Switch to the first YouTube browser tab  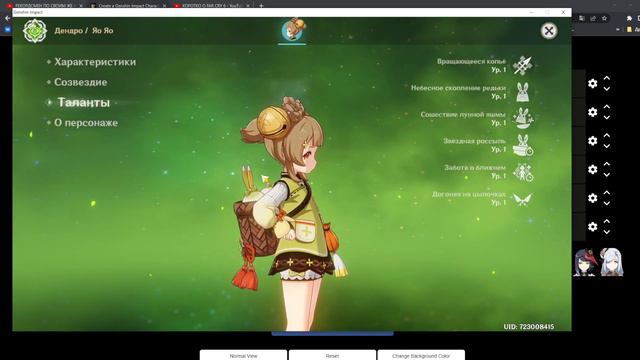click(43, 5)
